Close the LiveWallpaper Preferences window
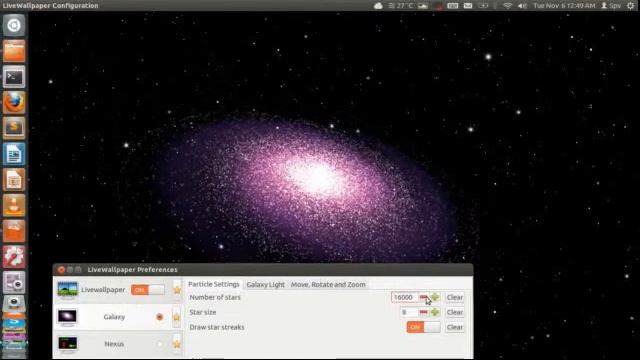 click(61, 270)
